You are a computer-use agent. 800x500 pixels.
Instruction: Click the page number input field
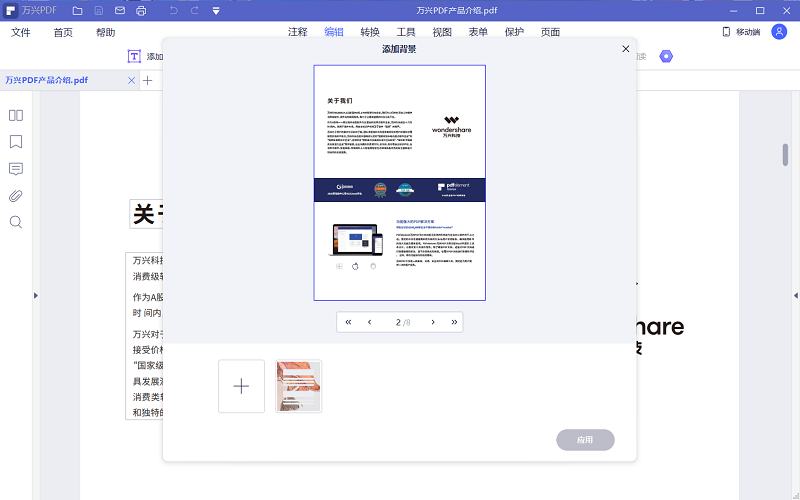click(x=398, y=322)
